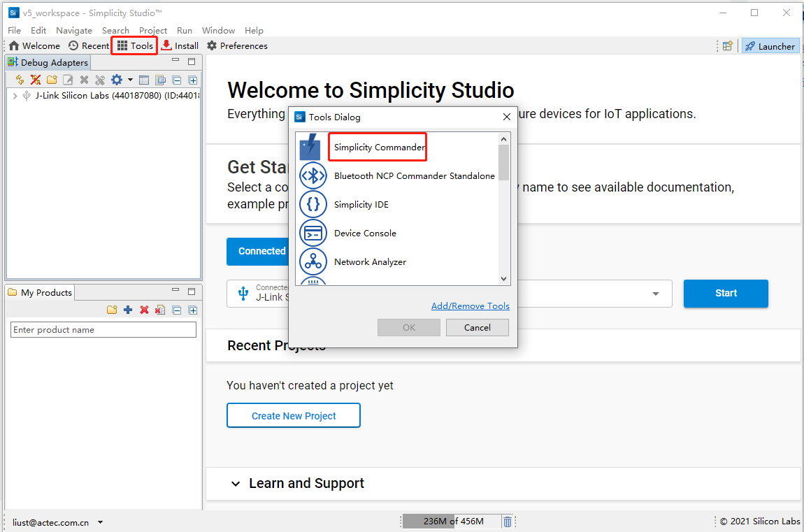Image resolution: width=804 pixels, height=532 pixels.
Task: Click the heap memory usage indicator
Action: pyautogui.click(x=451, y=521)
